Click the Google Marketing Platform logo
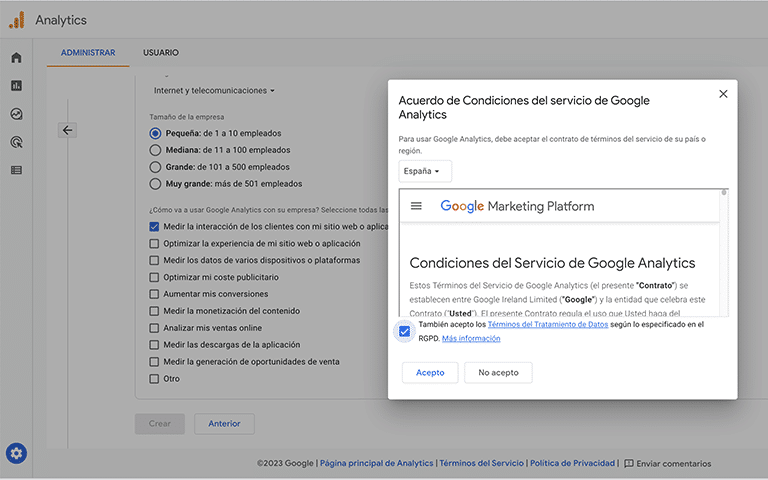 (x=517, y=206)
